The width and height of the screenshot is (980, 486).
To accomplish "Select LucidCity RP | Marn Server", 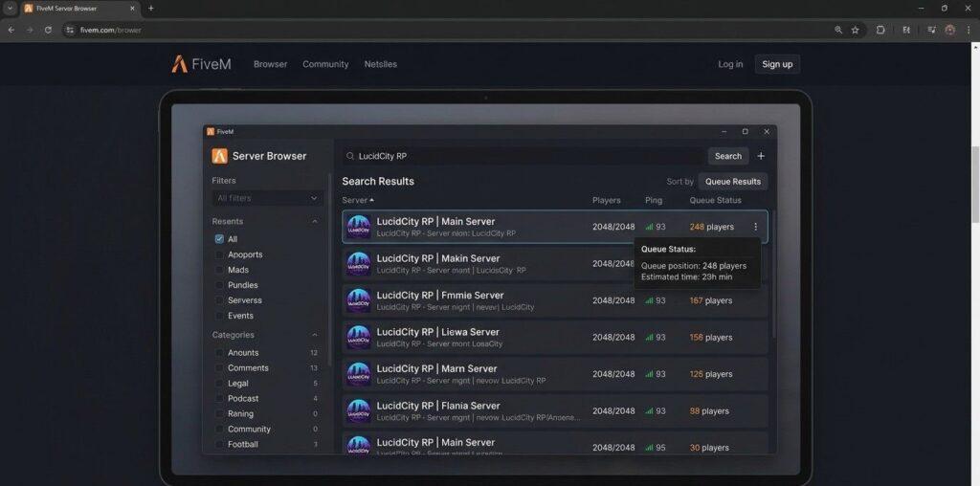I will (x=554, y=374).
